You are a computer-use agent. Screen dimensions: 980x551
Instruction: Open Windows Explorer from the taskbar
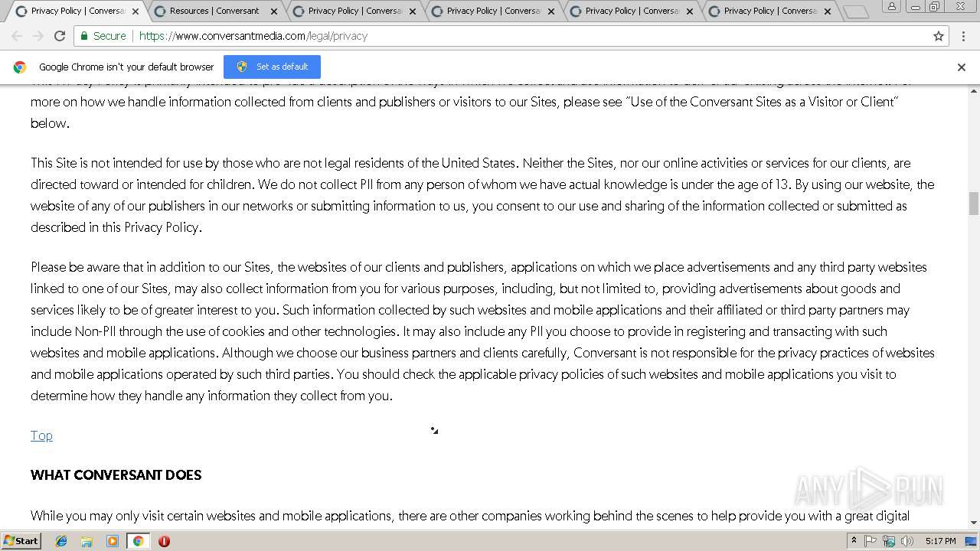pos(87,541)
